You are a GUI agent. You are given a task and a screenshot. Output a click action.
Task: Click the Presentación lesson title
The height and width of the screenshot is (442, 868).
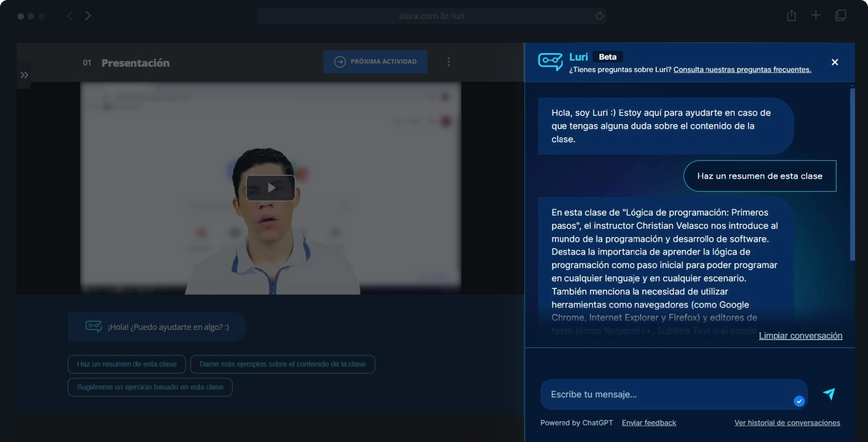tap(136, 63)
